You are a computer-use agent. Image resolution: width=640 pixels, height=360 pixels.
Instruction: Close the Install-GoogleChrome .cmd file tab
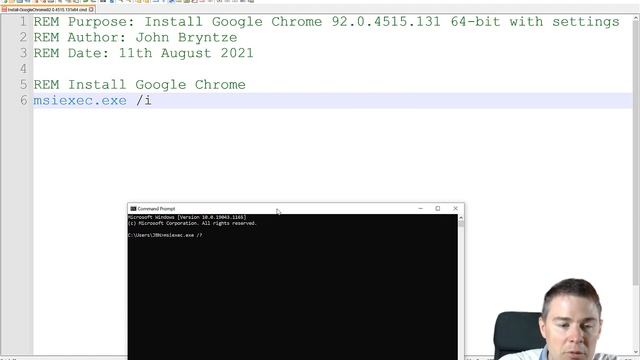pyautogui.click(x=91, y=9)
